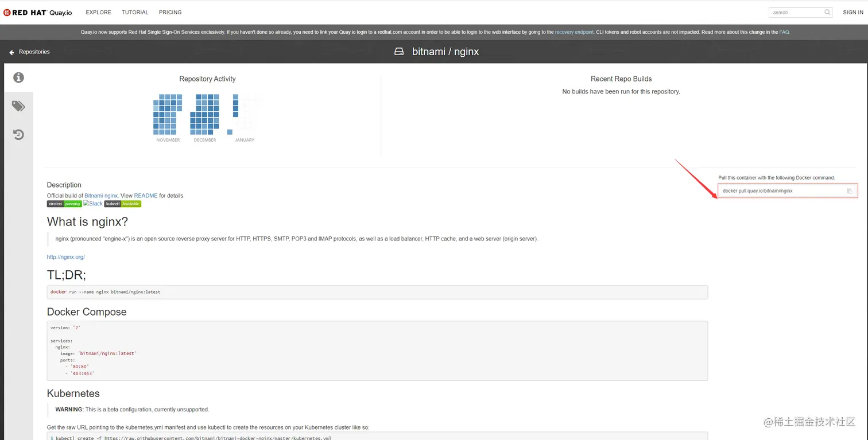The image size is (868, 440).
Task: Select the docker pull quay.io/bitnami/nginx field
Action: click(x=788, y=191)
